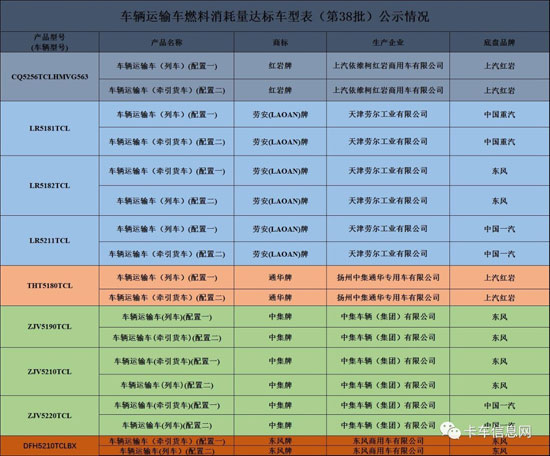Click the first 通华牌 trademark cell

[280, 277]
